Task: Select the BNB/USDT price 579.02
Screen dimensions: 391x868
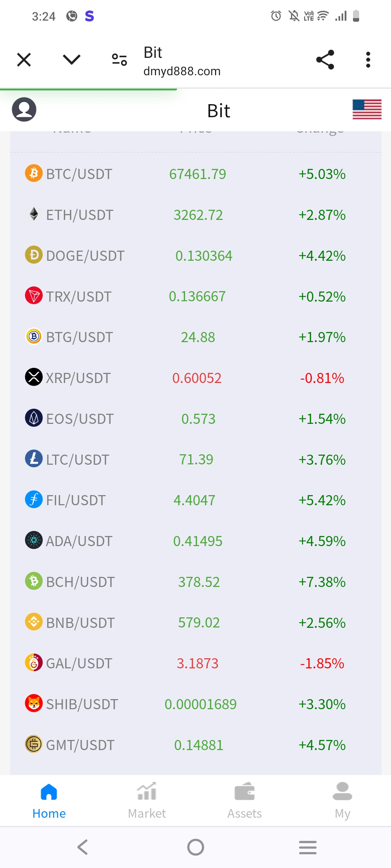Action: [199, 623]
